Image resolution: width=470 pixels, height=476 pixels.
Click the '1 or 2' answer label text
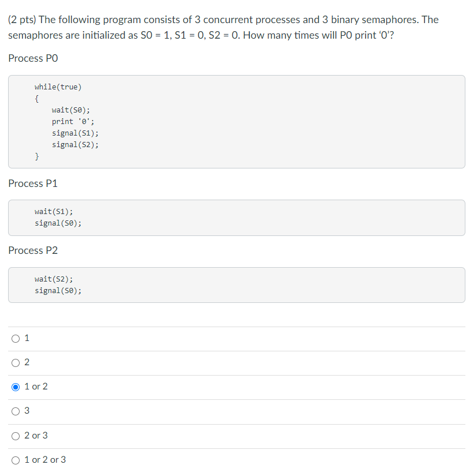36,387
